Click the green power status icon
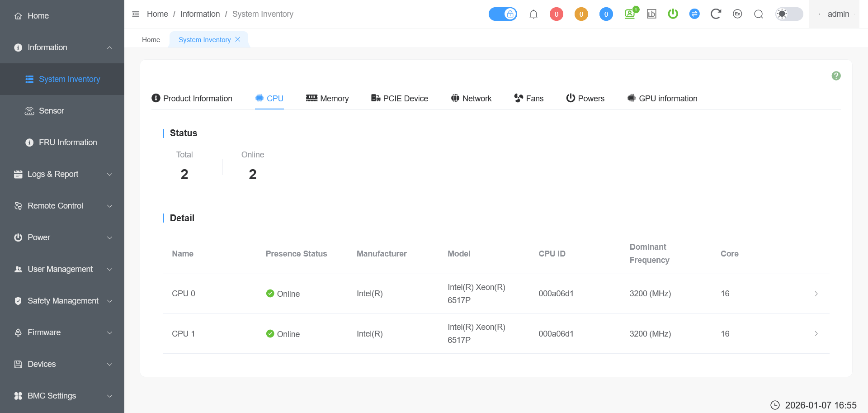Viewport: 868px width, 413px height. pos(673,14)
